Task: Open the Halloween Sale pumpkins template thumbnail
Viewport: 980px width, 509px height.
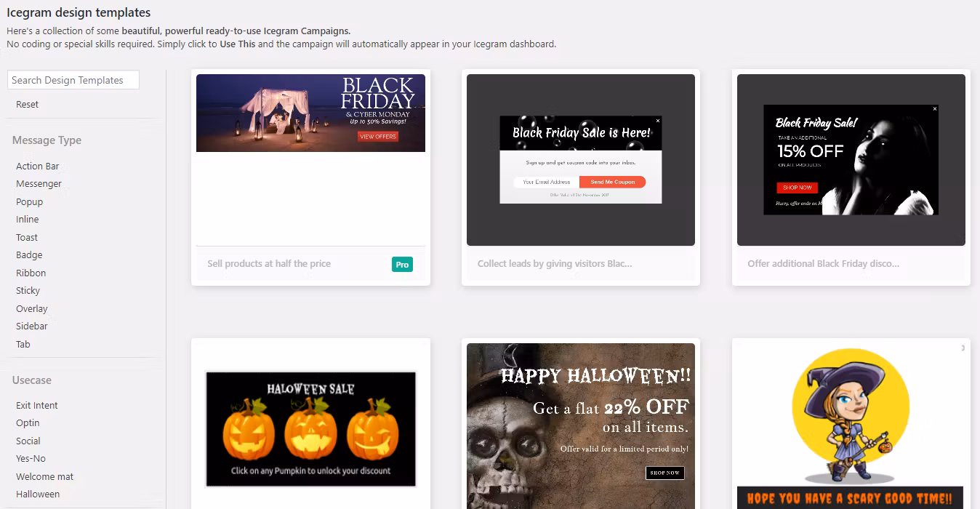Action: [310, 429]
